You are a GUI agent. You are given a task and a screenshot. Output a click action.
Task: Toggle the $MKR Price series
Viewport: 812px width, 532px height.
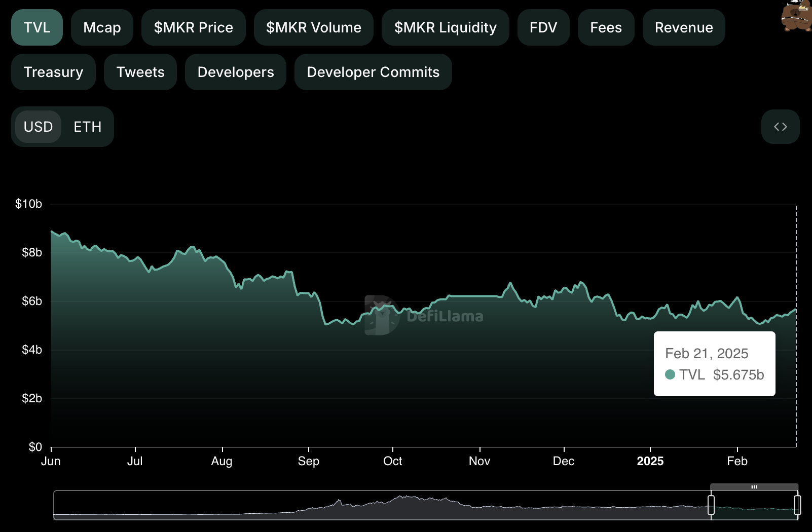(x=193, y=27)
